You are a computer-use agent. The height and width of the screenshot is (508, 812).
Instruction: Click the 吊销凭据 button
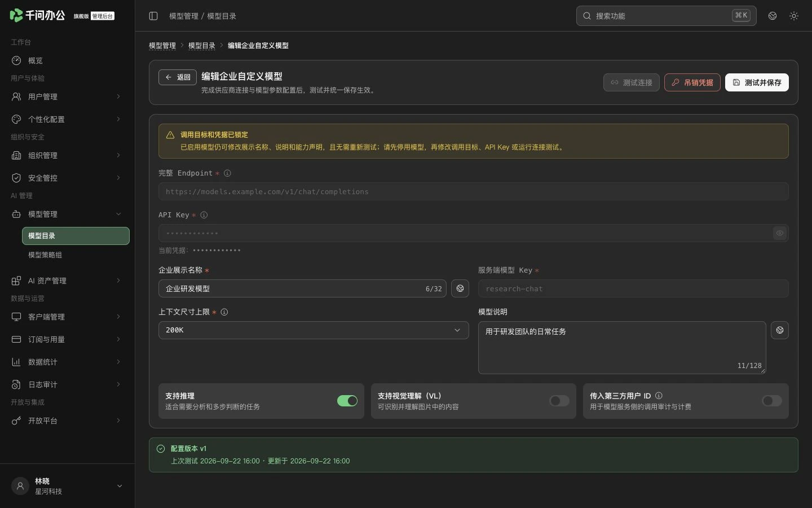click(692, 82)
